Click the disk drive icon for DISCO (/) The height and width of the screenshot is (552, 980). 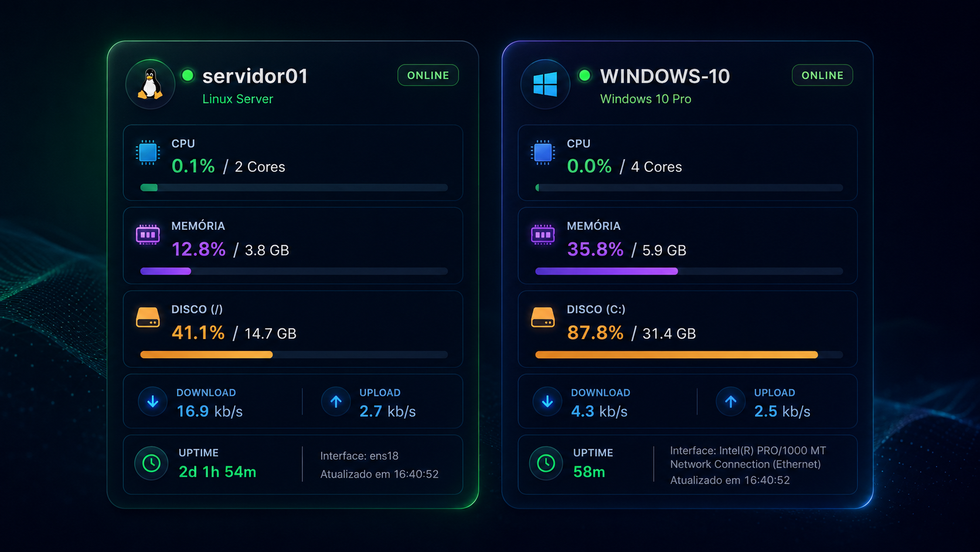point(148,317)
